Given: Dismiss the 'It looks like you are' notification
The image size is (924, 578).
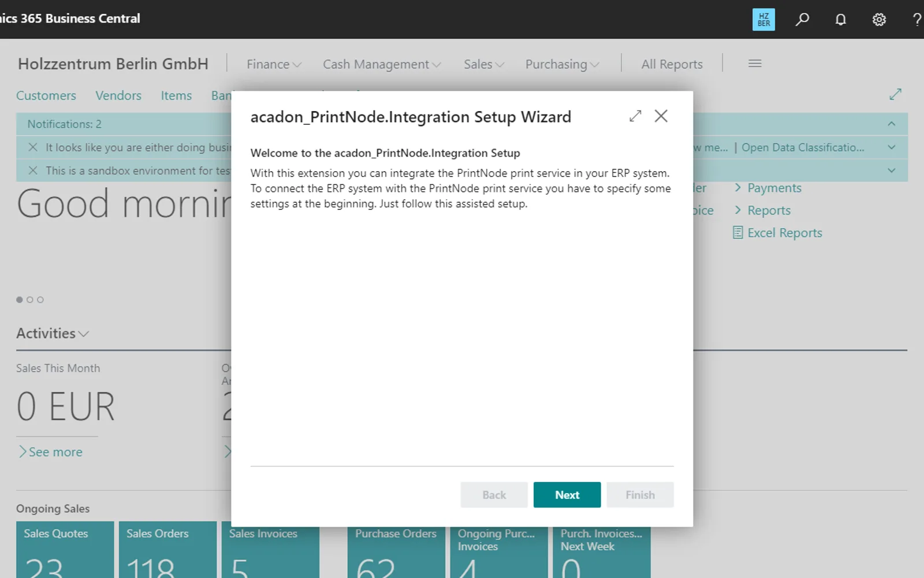Looking at the screenshot, I should [33, 147].
